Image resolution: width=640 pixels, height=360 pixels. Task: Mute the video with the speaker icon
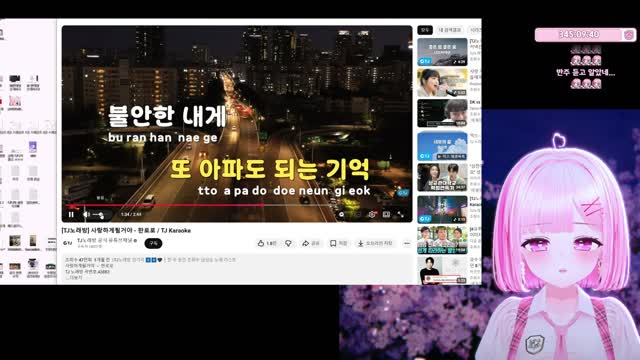(86, 214)
